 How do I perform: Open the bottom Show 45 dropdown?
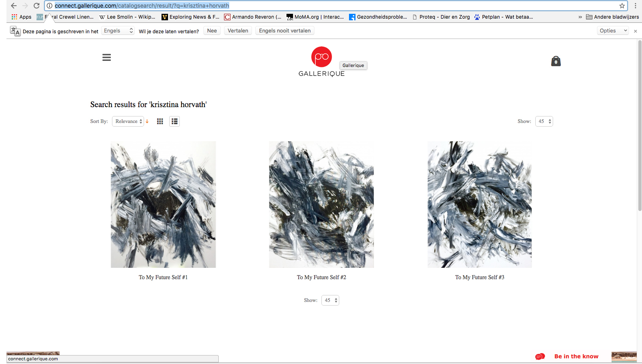tap(330, 300)
